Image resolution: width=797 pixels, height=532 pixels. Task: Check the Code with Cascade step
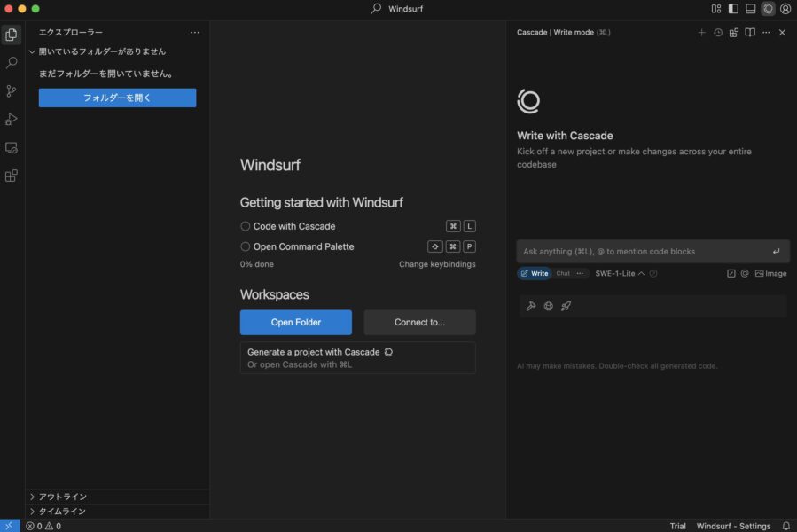tap(245, 226)
